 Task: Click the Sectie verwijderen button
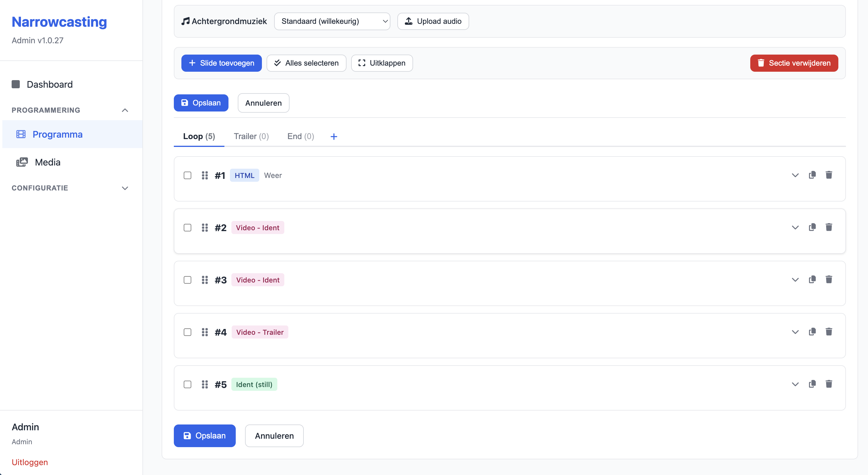tap(794, 63)
